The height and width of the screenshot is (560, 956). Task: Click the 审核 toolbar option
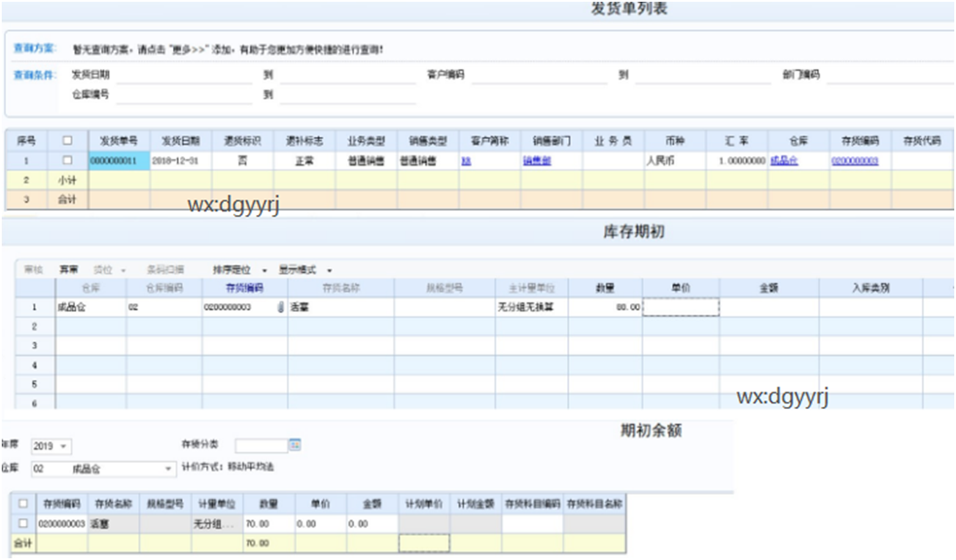point(32,268)
